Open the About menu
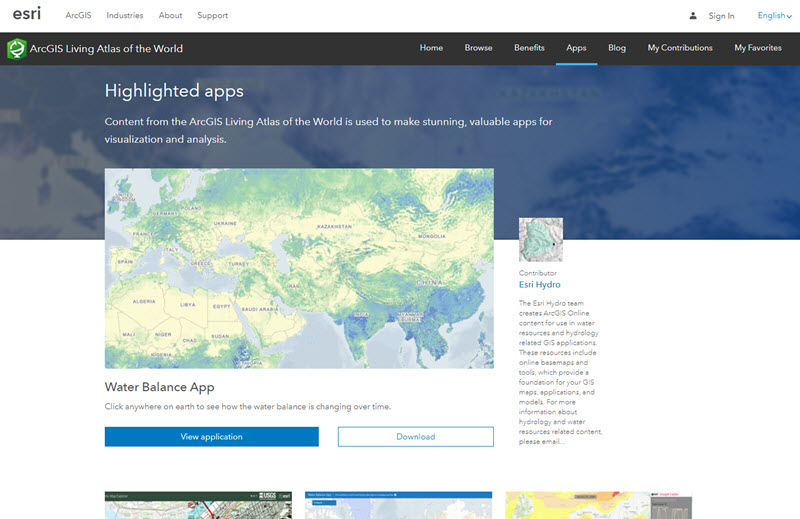The height and width of the screenshot is (519, 800). (170, 15)
